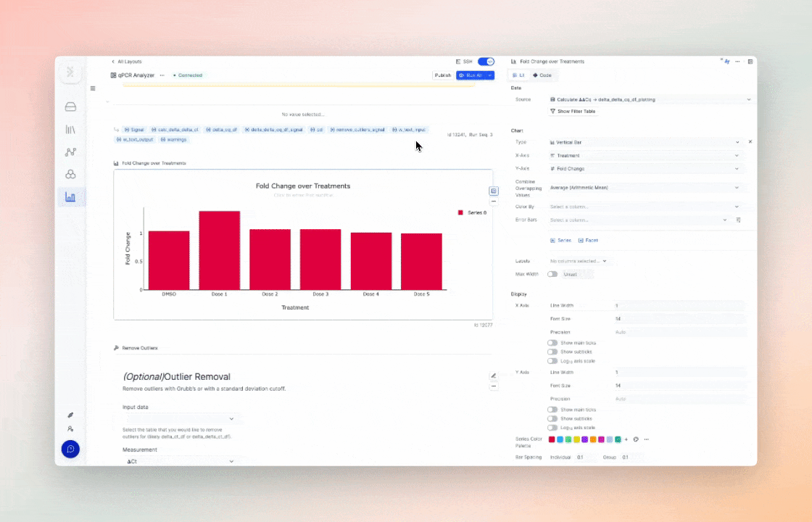Open the Error Bars settings sliders icon
Screen dimensions: 812x522
coord(739,220)
